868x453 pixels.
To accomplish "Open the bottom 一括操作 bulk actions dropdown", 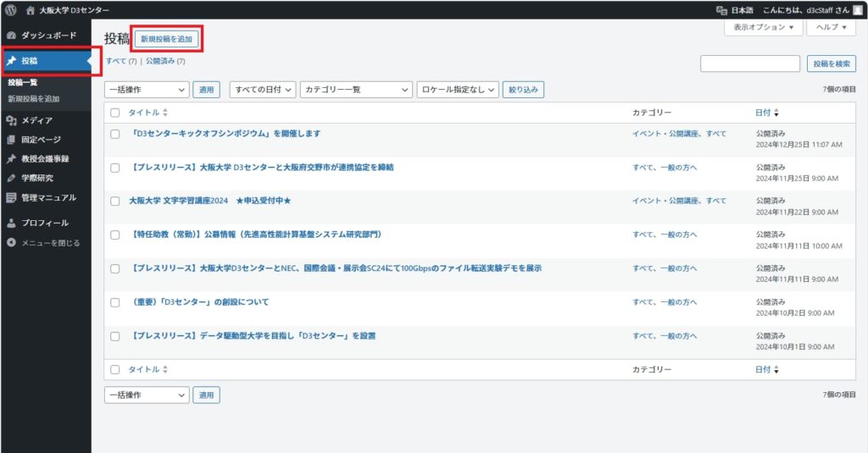I will (147, 395).
